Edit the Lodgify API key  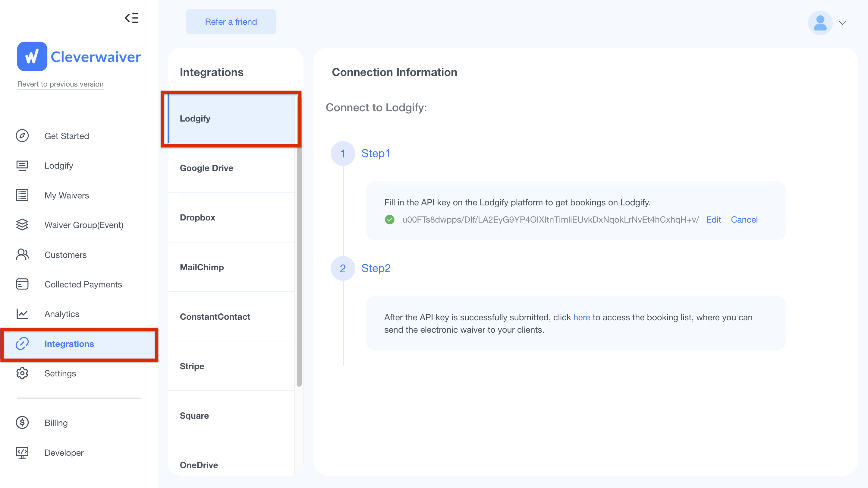pos(713,220)
